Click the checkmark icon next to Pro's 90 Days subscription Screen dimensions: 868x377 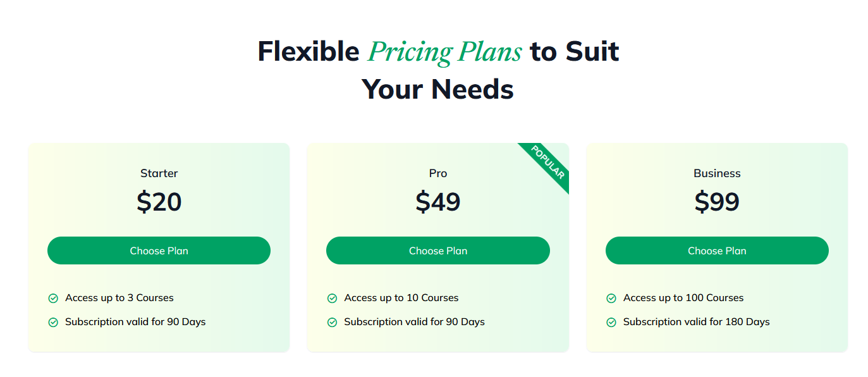(332, 323)
